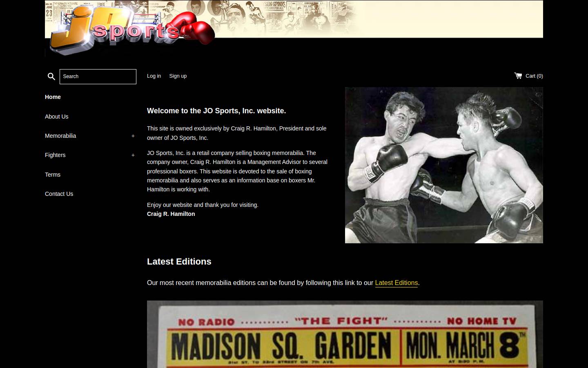Open the Sign up link
This screenshot has height=368, width=588.
point(178,76)
